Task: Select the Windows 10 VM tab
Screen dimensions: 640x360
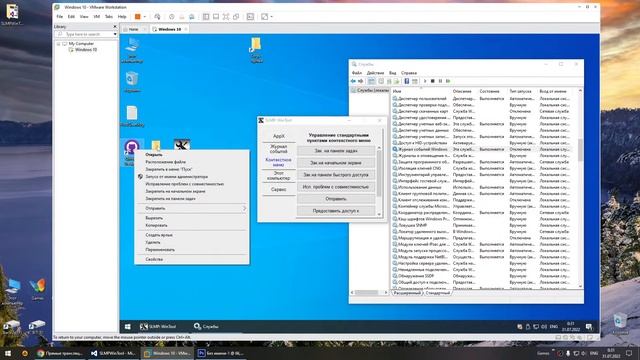Action: click(x=169, y=29)
